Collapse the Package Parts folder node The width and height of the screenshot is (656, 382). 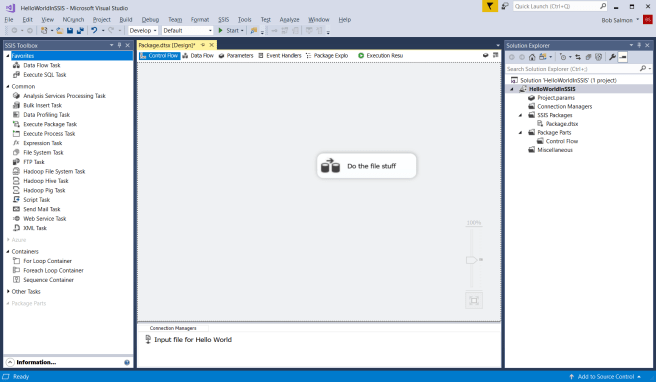(520, 133)
